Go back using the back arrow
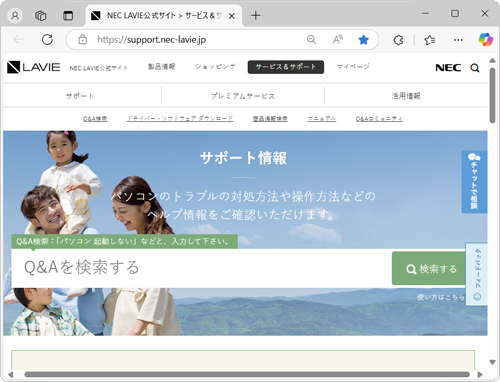This screenshot has height=382, width=500. click(x=18, y=40)
